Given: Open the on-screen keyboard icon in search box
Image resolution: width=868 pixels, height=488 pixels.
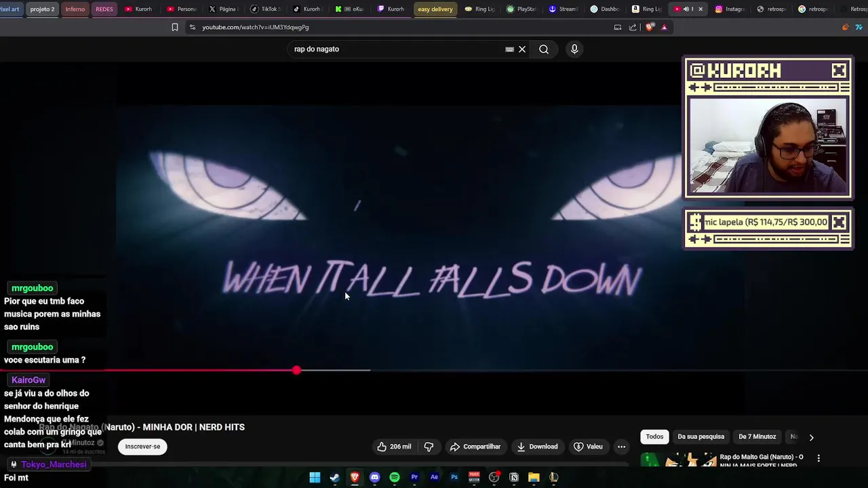Looking at the screenshot, I should tap(509, 49).
